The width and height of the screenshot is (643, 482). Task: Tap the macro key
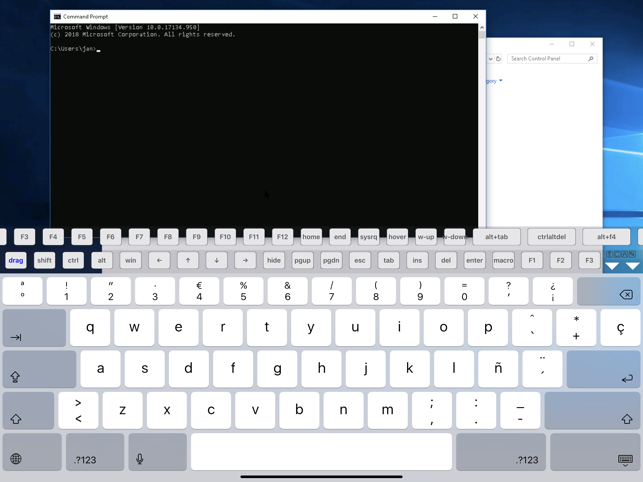[503, 260]
